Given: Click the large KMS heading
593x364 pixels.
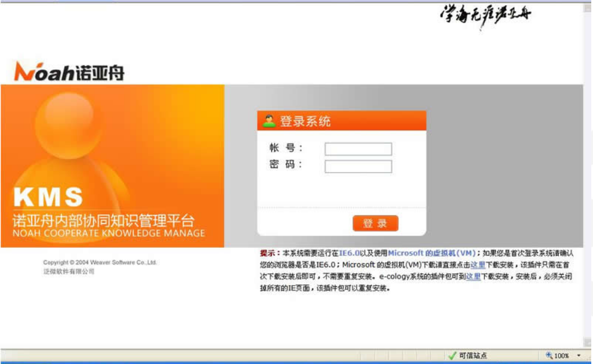Looking at the screenshot, I should click(48, 197).
